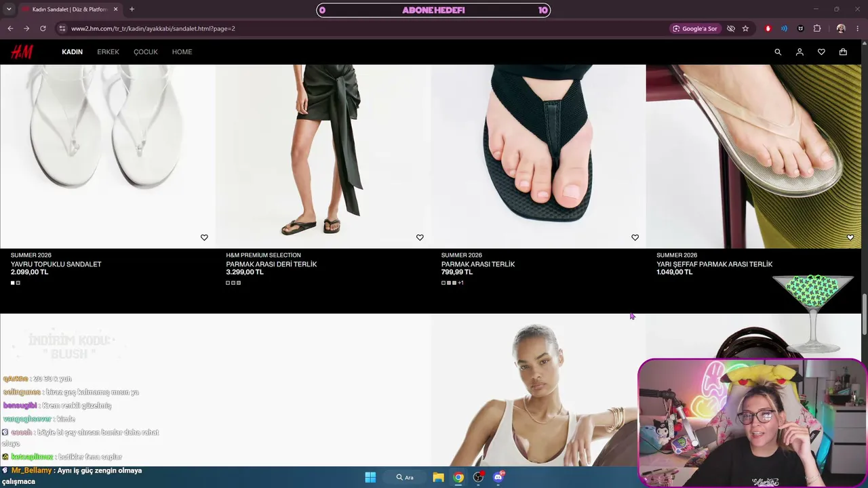This screenshot has width=868, height=488.
Task: Select the KADIN menu item
Action: (72, 52)
